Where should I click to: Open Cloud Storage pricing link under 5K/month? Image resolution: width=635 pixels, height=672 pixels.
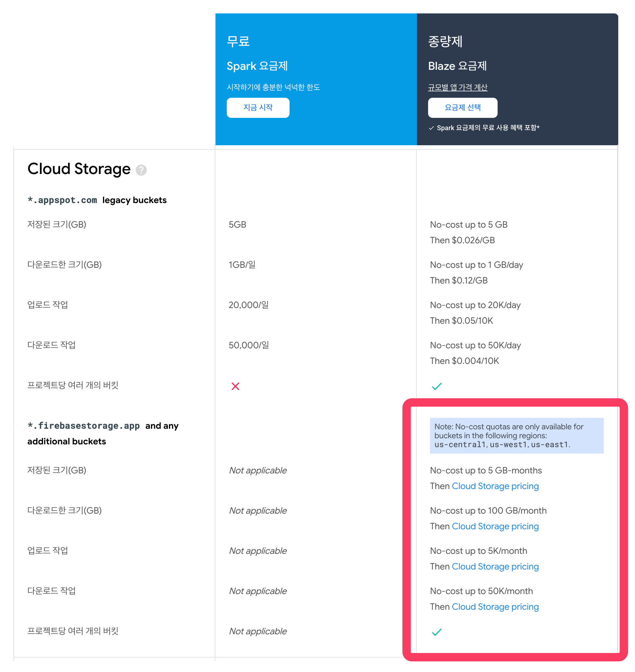pos(495,567)
